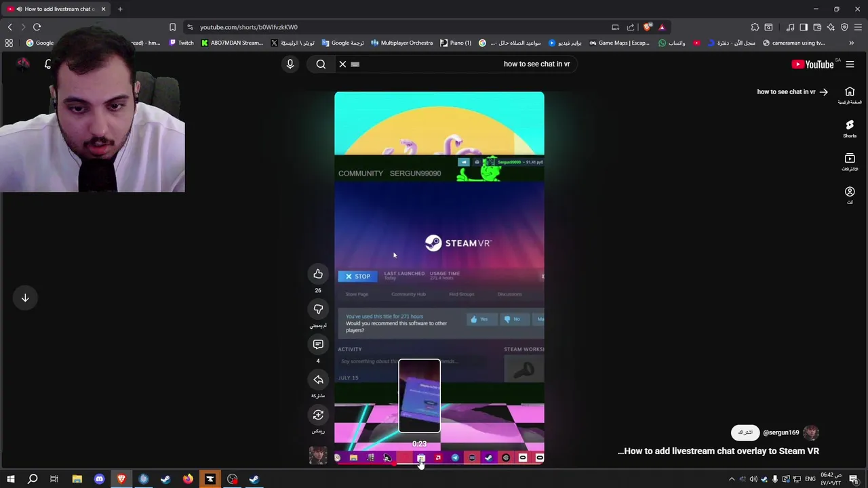This screenshot has height=488, width=868.
Task: Start voice search with microphone icon
Action: 290,64
